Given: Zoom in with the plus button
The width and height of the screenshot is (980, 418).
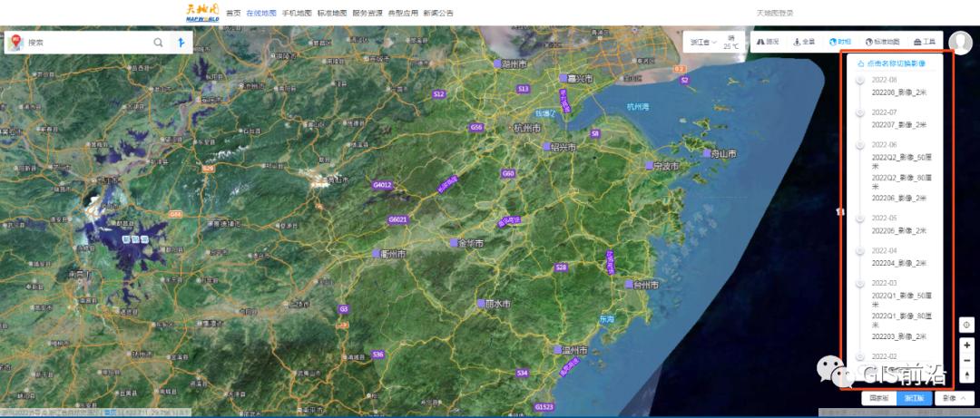Looking at the screenshot, I should click(967, 345).
